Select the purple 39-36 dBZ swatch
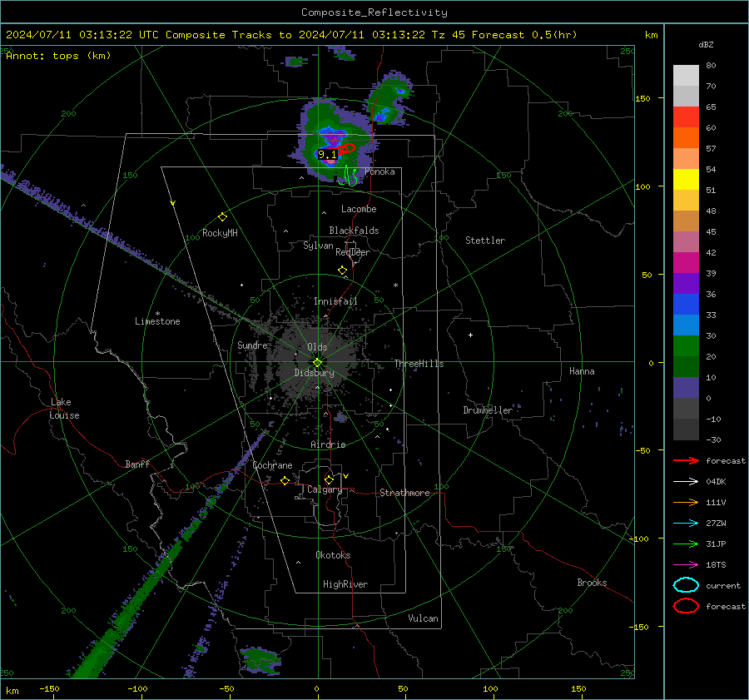This screenshot has height=700, width=749. coord(686,283)
